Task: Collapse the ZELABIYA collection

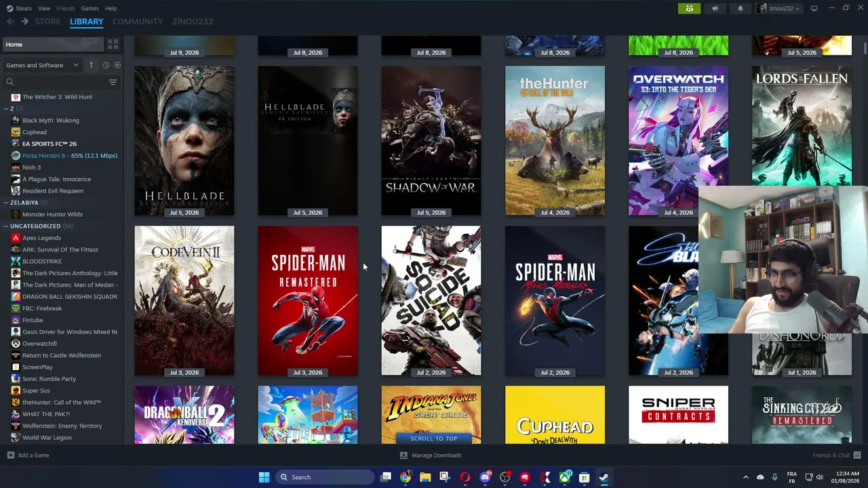Action: click(5, 203)
